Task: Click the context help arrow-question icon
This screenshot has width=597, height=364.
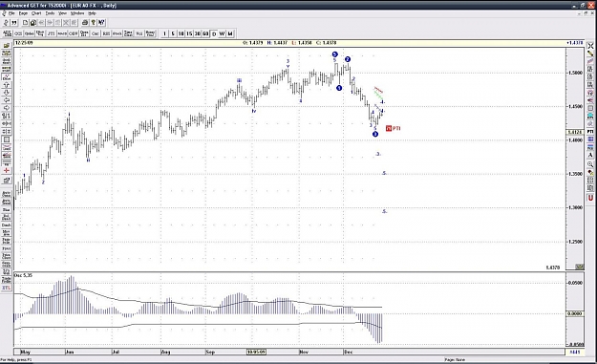Action: (101, 23)
